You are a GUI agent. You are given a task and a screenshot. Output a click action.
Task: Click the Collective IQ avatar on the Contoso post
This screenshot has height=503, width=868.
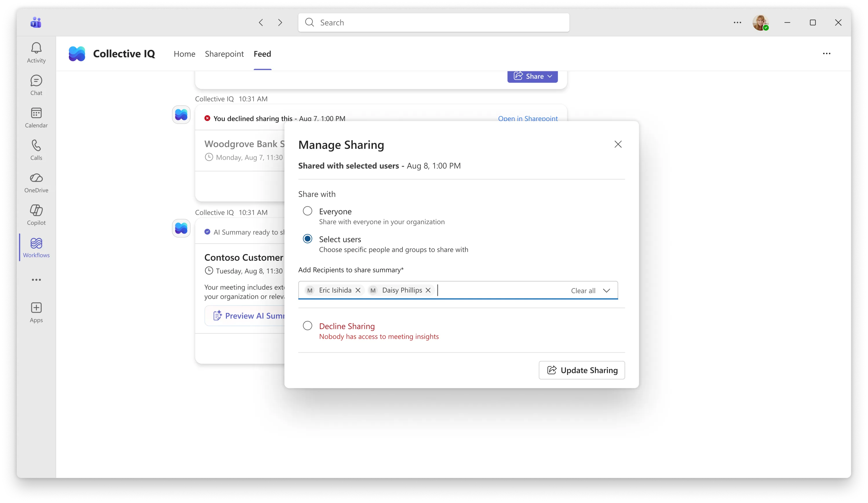(x=181, y=228)
